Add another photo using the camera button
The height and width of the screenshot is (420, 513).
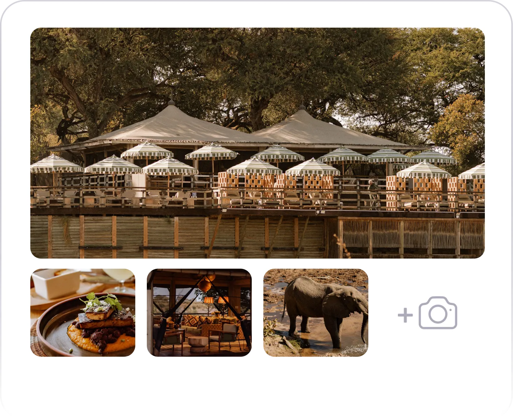[427, 313]
